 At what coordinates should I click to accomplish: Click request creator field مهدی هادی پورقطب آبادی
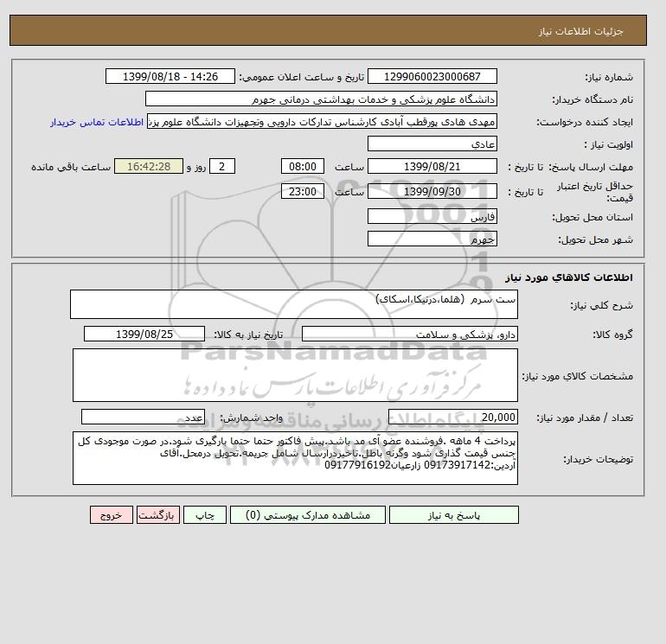click(x=322, y=121)
